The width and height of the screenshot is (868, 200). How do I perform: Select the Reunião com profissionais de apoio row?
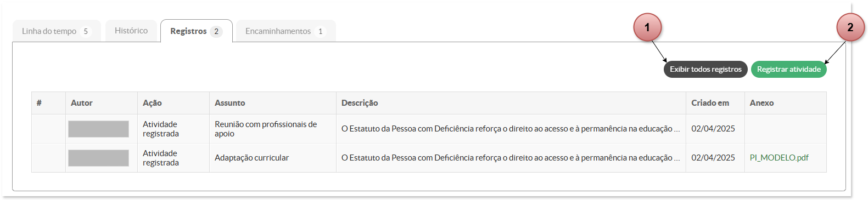pyautogui.click(x=429, y=129)
